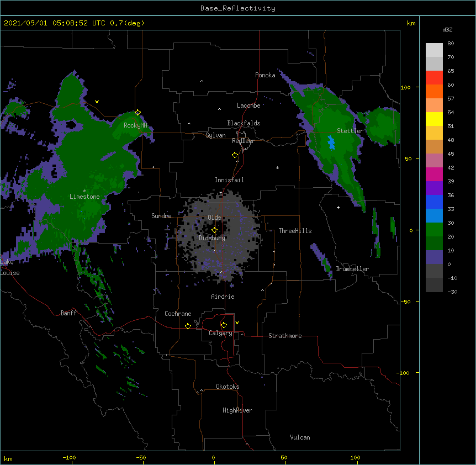Image resolution: width=476 pixels, height=465 pixels.
Task: Click the red swatch in dBZ legend
Action: (434, 78)
